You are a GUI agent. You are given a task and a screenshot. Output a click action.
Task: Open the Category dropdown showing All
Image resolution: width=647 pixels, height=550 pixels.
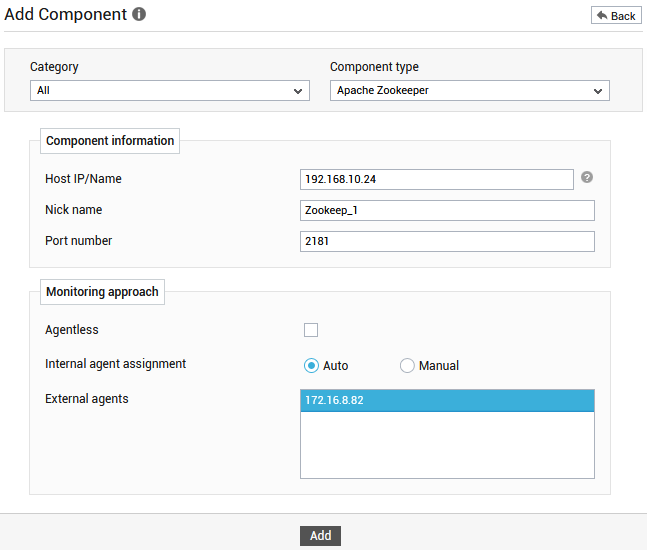point(170,90)
